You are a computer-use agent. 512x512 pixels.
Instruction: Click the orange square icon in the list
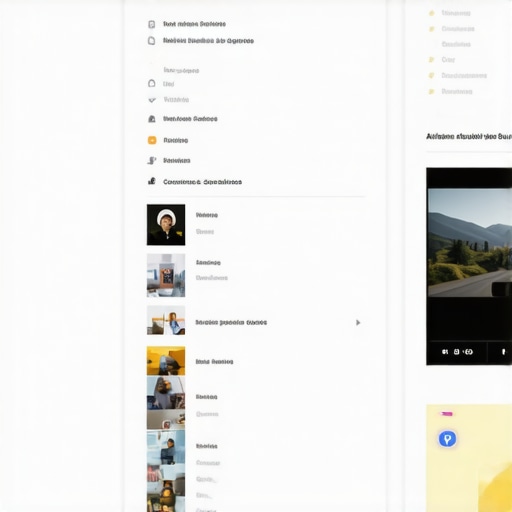tap(152, 140)
